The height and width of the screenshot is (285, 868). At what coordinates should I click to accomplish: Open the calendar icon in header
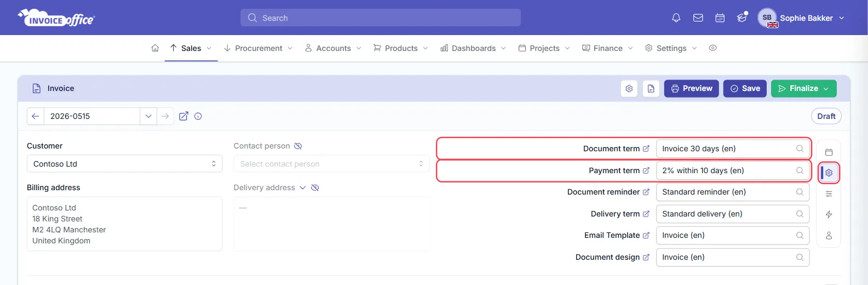(720, 18)
